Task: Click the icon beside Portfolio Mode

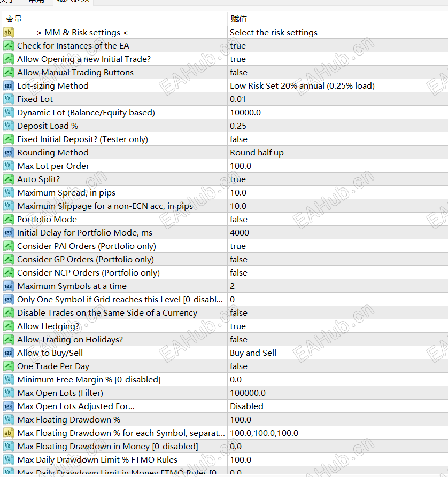Action: (x=9, y=220)
